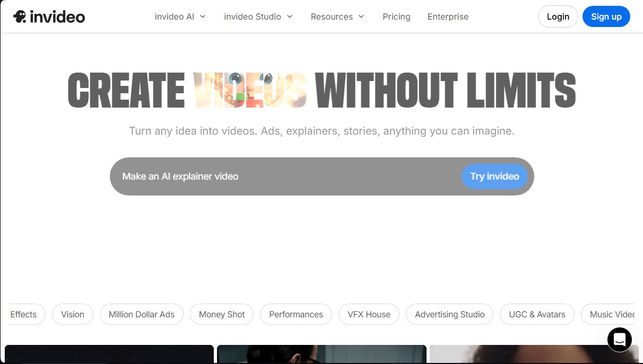Open the dark dotted video thumbnail
The width and height of the screenshot is (643, 364).
109,354
